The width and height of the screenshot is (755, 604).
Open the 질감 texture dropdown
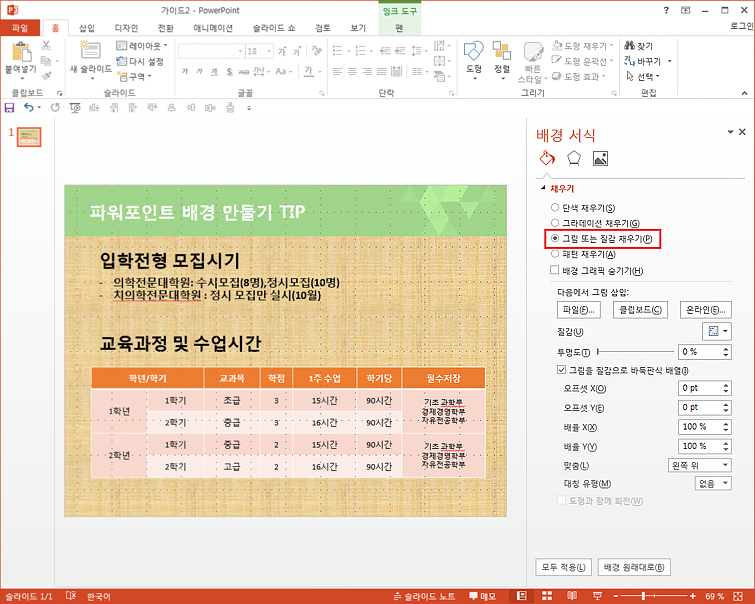click(717, 331)
